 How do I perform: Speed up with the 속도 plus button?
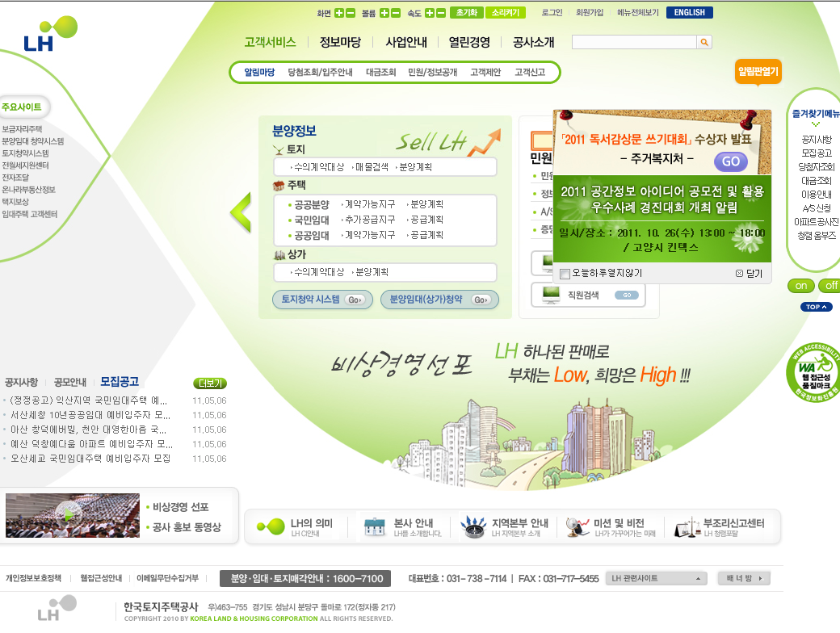tap(430, 13)
